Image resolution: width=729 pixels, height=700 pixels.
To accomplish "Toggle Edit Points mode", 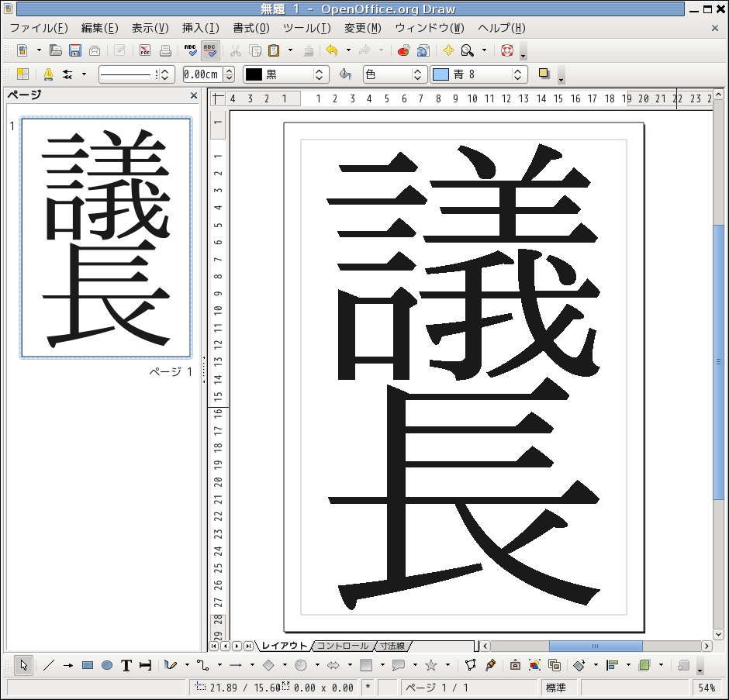I will coord(470,665).
